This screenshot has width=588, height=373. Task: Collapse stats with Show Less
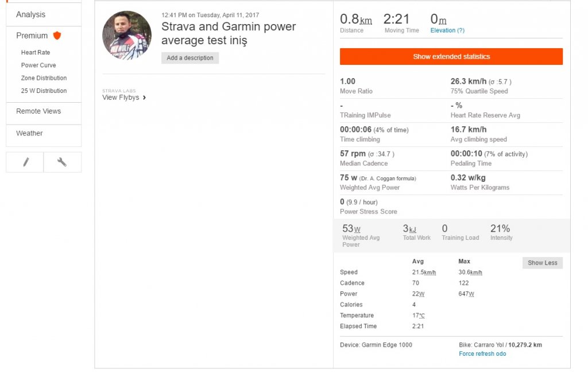click(x=542, y=263)
